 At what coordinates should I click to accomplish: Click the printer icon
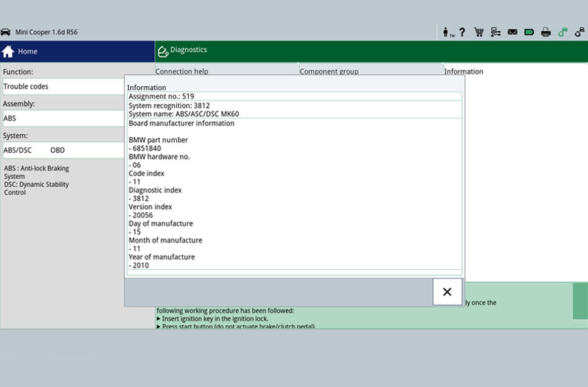click(x=546, y=32)
